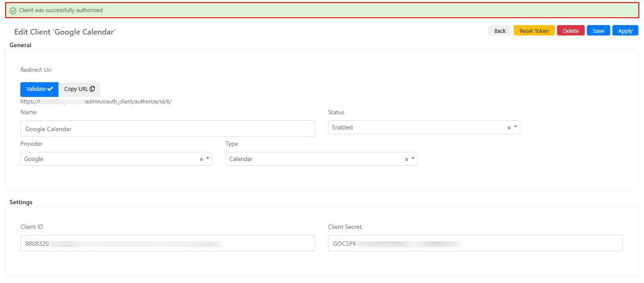Image resolution: width=644 pixels, height=283 pixels.
Task: Click the 'Redirect Uri' label
Action: [36, 70]
